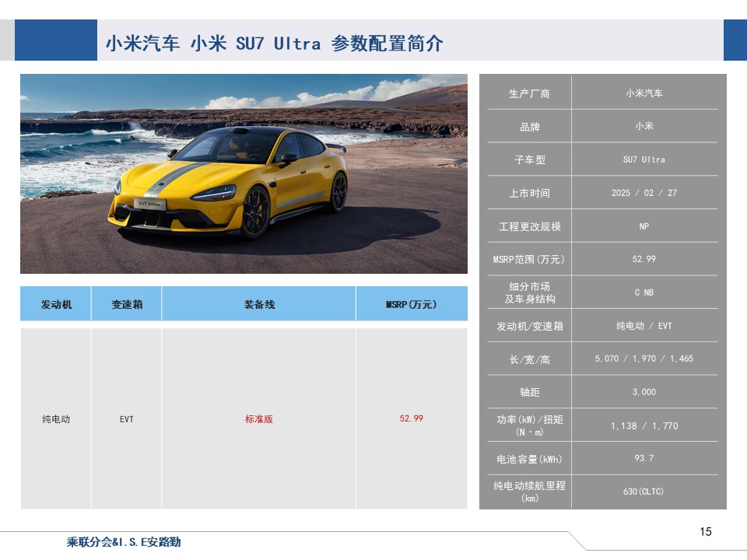Click the "NP" value beside 工程更改规模
Screen dimensions: 747x560
[644, 226]
